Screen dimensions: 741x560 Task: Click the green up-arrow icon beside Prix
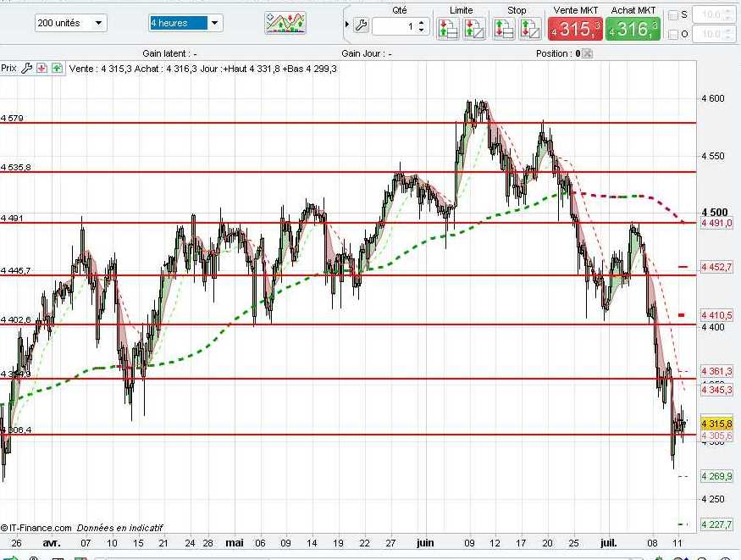click(x=58, y=69)
